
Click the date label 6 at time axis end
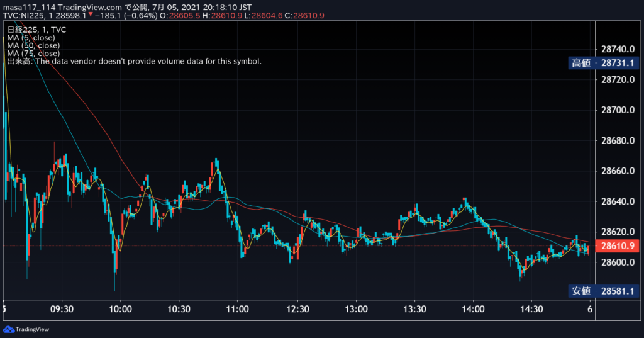click(590, 309)
